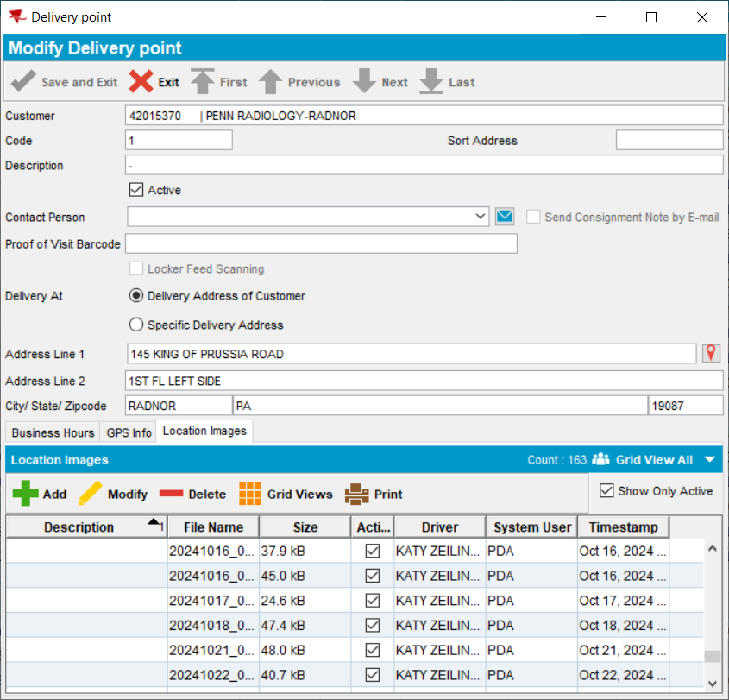The height and width of the screenshot is (700, 729).
Task: Select Specific Delivery Address radio button
Action: tap(135, 325)
